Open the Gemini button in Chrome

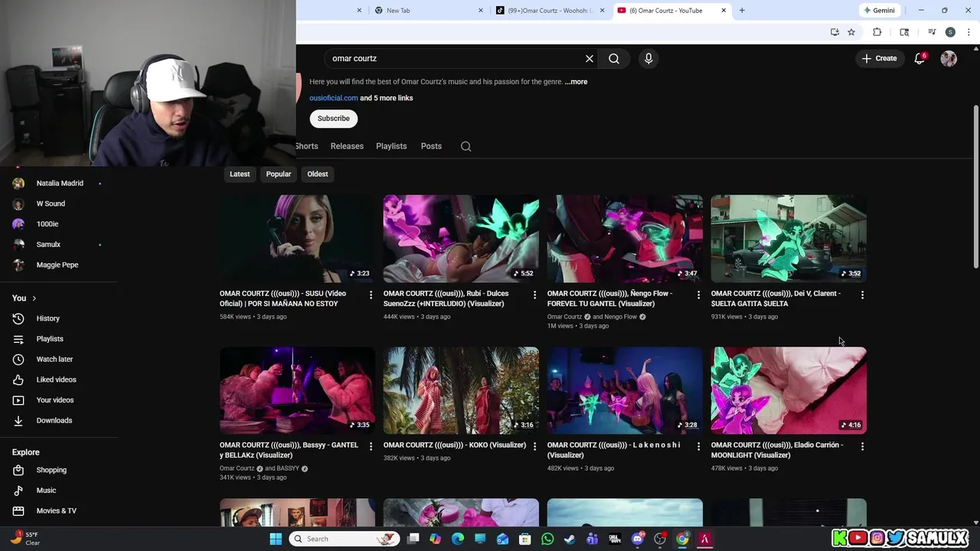click(x=879, y=11)
